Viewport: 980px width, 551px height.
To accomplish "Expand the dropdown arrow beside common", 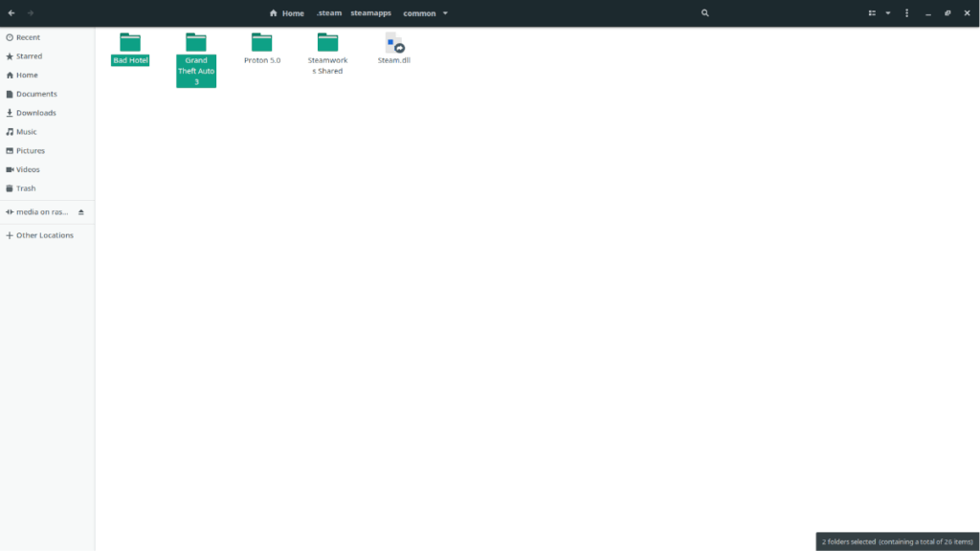I will (446, 13).
